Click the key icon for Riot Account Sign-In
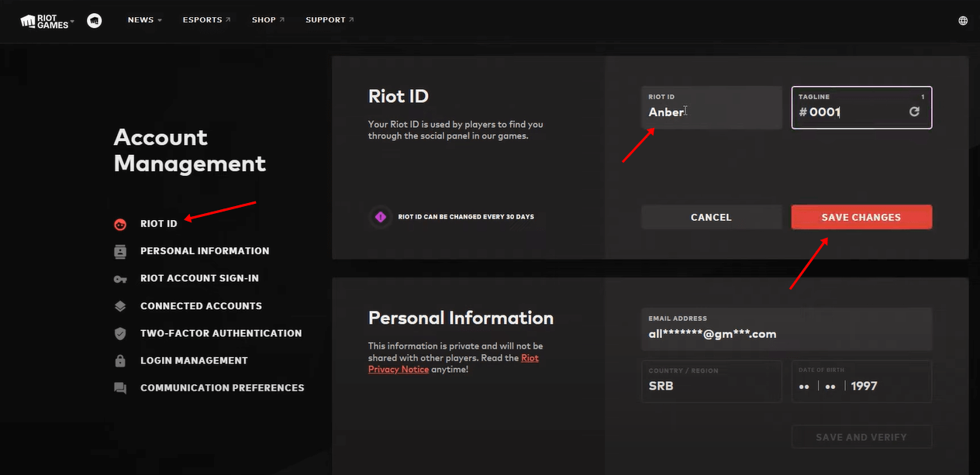This screenshot has width=980, height=475. pos(120,279)
